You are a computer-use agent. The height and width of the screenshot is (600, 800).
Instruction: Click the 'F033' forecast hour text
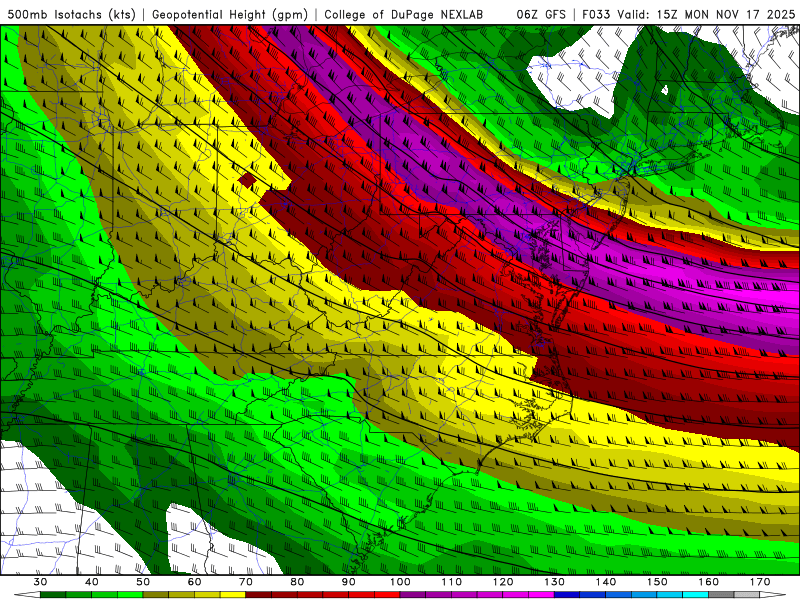596,14
